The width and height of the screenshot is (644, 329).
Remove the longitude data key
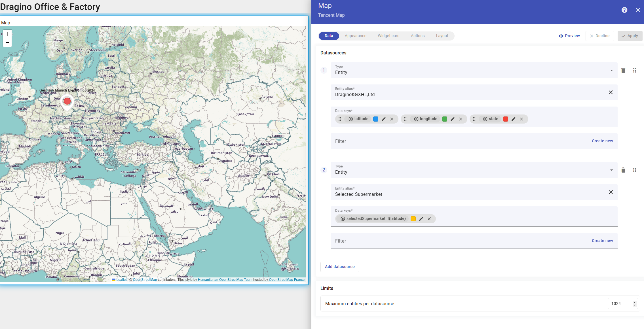[461, 119]
